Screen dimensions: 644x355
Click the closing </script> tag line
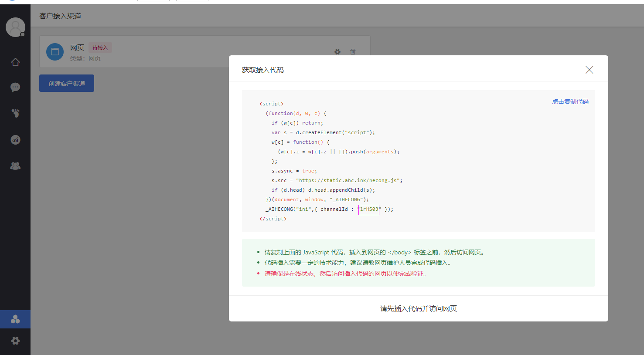click(273, 219)
